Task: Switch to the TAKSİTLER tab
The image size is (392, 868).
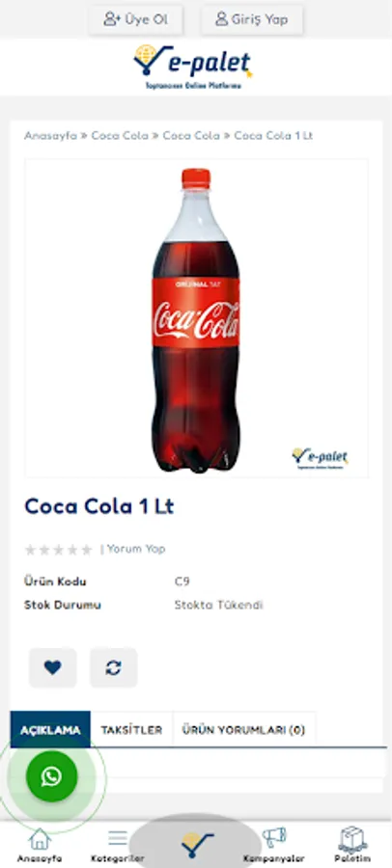Action: (131, 730)
